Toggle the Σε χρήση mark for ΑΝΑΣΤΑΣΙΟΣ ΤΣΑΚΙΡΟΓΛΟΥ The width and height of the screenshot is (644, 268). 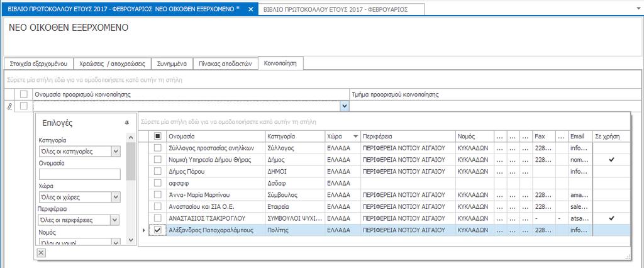point(611,218)
